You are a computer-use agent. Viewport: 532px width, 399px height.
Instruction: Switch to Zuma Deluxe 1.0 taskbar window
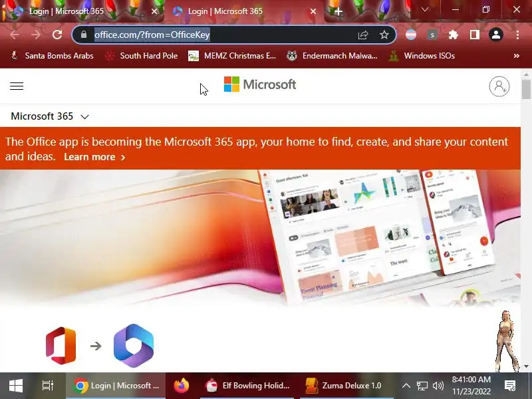click(x=346, y=386)
